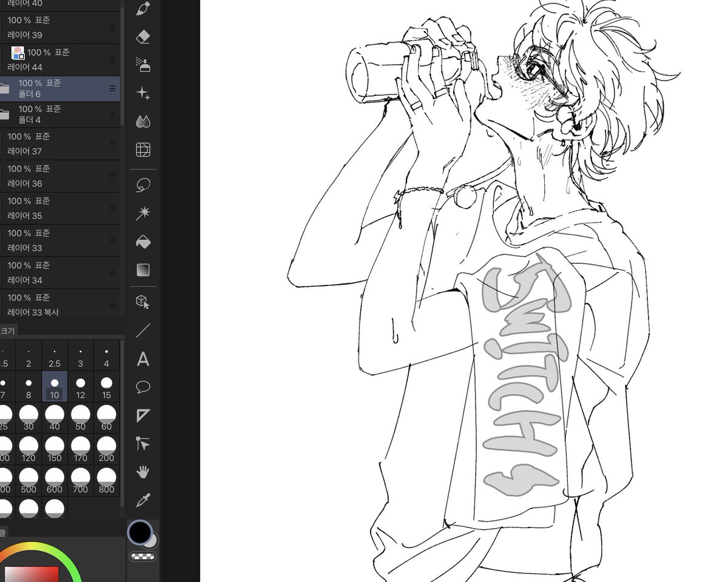Select the Correct line control point tool
Image resolution: width=728 pixels, height=582 pixels.
click(143, 444)
